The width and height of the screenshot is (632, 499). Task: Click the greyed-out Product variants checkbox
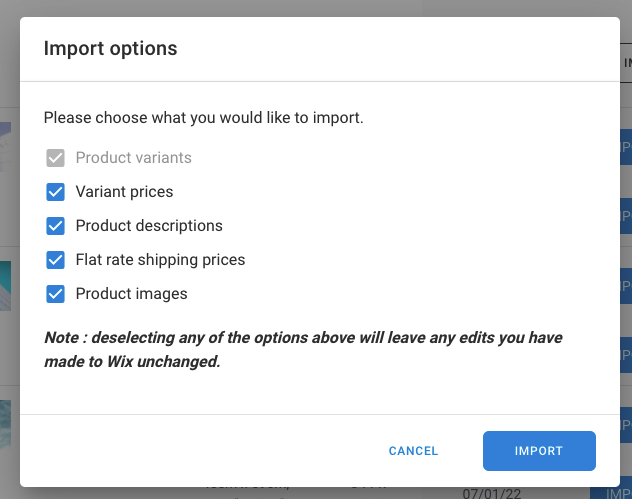(x=55, y=158)
